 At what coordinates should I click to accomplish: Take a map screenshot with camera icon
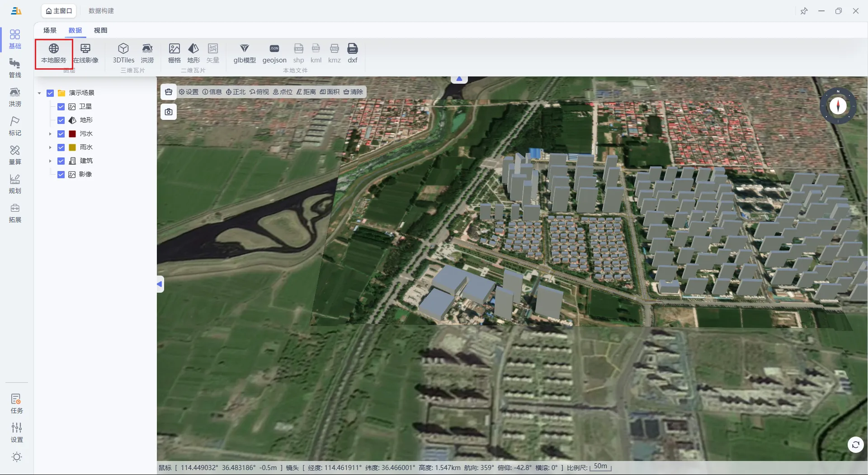[169, 112]
